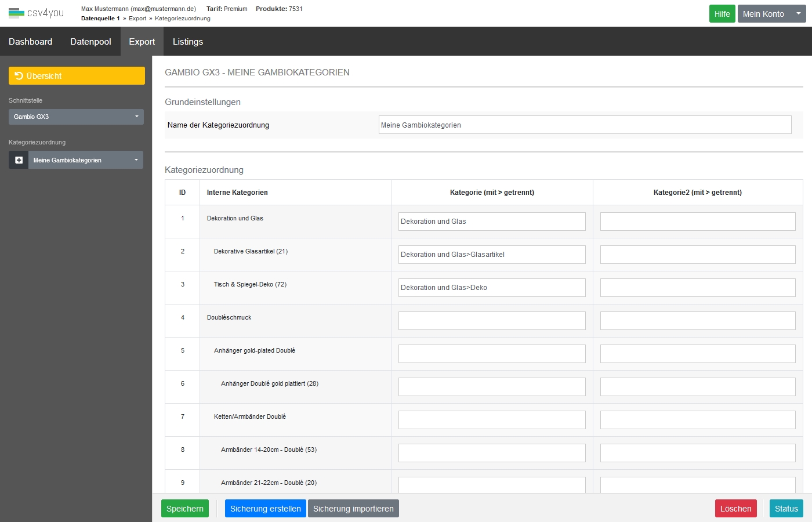Save with the Speichern button
Screen dimensions: 812x522
pyautogui.click(x=184, y=509)
